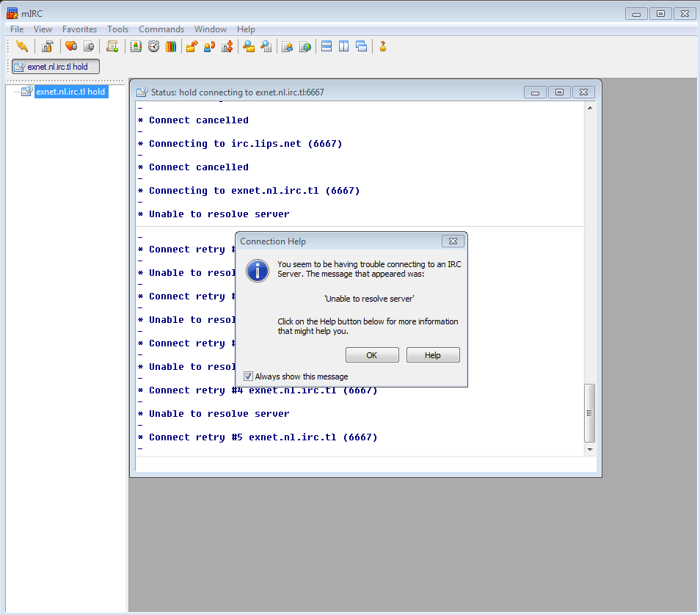Click 'Connect retry #4 exnet.nl.irc.tl' line
Screen dimensions: 700x615
[x=263, y=390]
